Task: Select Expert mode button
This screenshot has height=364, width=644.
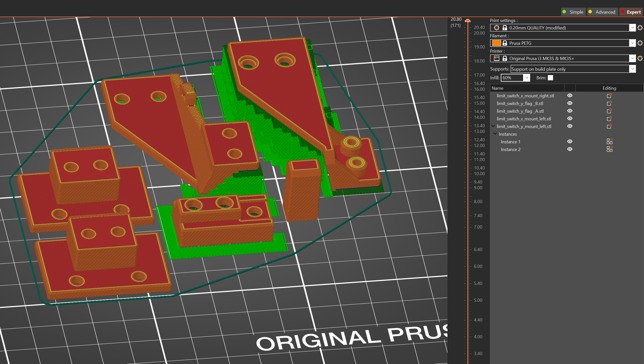Action: 631,12
